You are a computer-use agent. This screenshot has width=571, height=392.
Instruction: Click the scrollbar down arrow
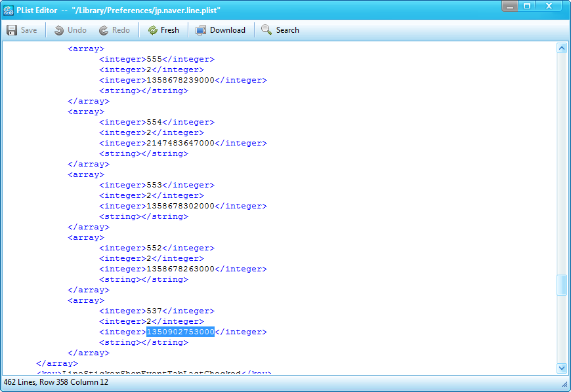click(x=561, y=368)
